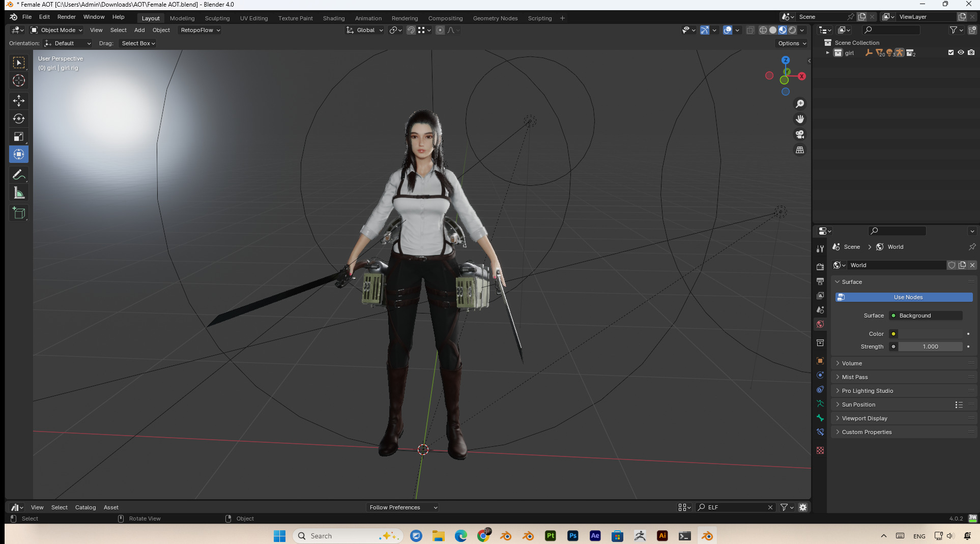The height and width of the screenshot is (544, 980).
Task: Click the pan hand viewport icon
Action: pos(800,119)
